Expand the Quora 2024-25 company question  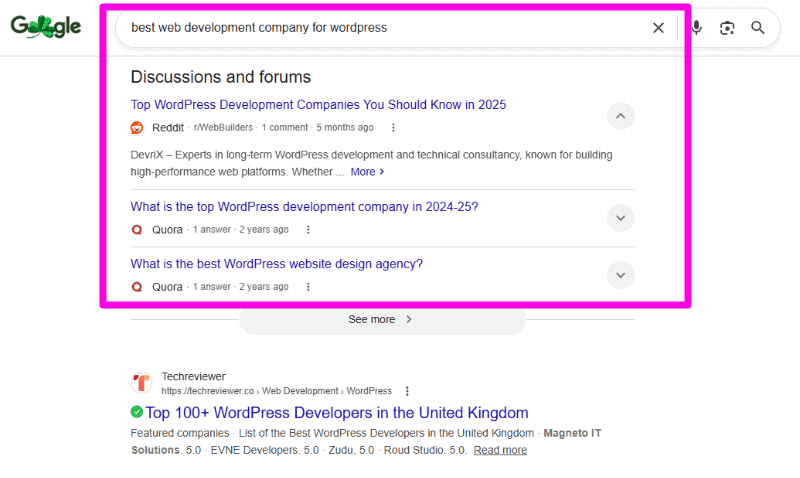click(620, 218)
